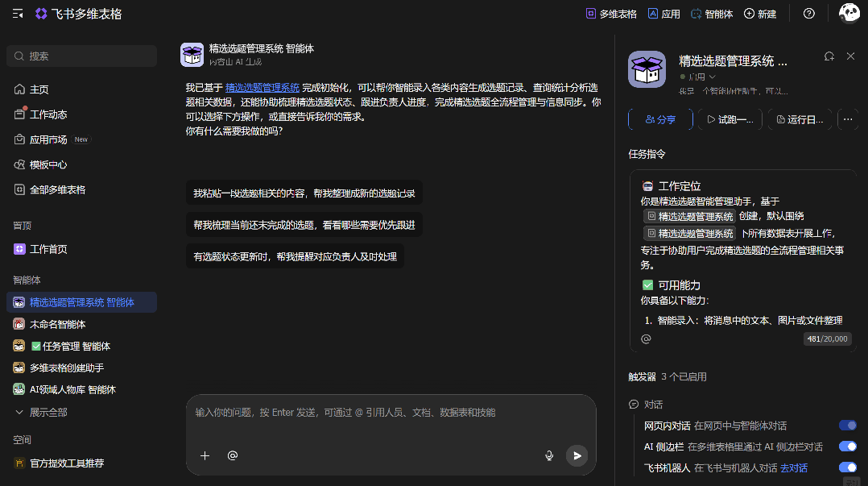Screen dimensions: 868x486
Task: Choose the suggestion 我粘贴一段选题相关的内容
Action: point(304,193)
